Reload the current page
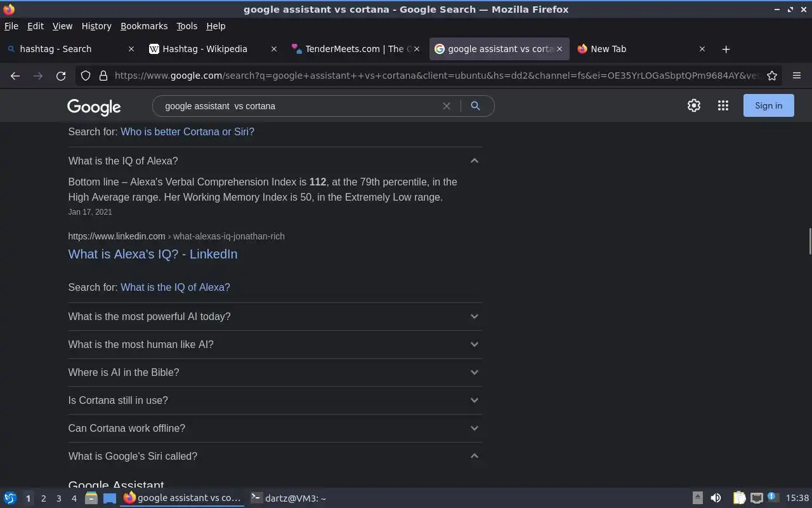The width and height of the screenshot is (812, 508). [61, 76]
